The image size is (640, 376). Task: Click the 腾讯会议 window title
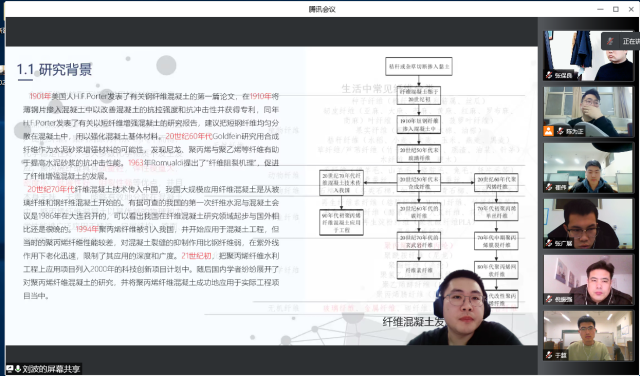322,9
